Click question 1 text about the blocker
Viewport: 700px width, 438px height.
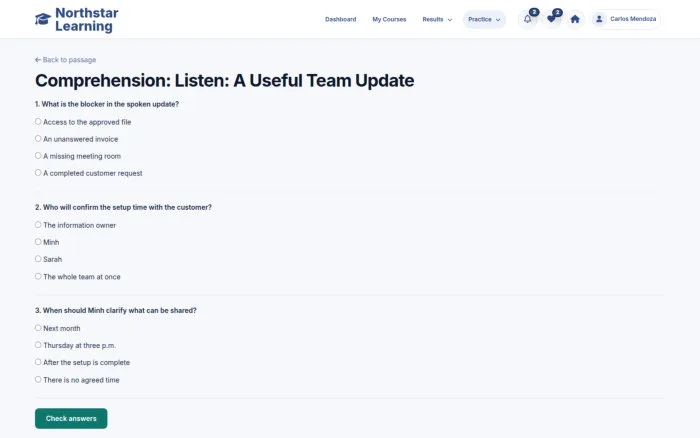coord(107,104)
